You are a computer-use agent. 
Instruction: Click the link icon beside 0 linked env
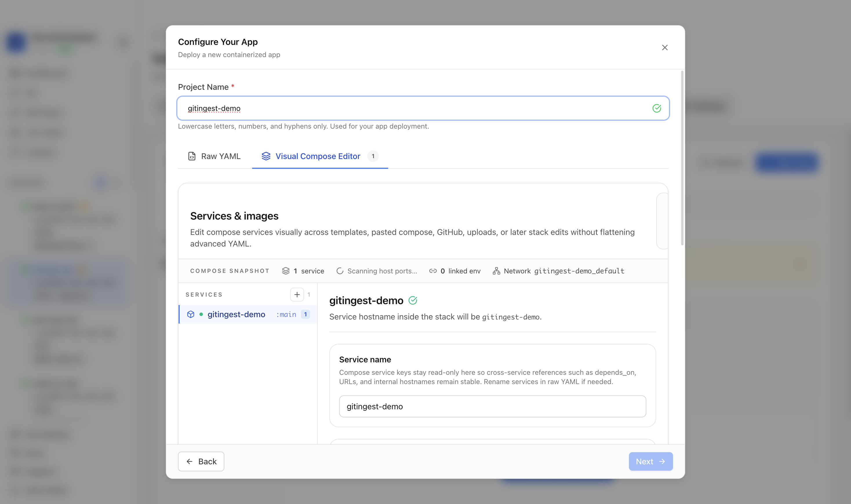(433, 271)
